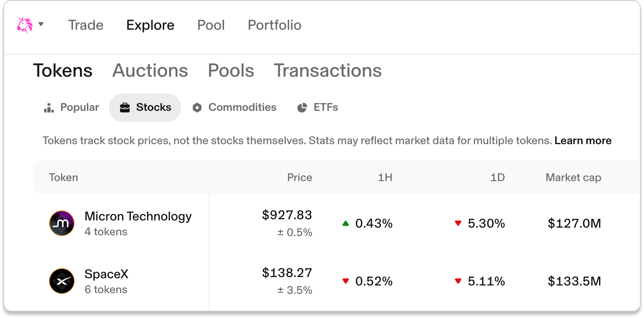Select the Popular filter podium icon
This screenshot has width=644, height=318.
tap(49, 108)
